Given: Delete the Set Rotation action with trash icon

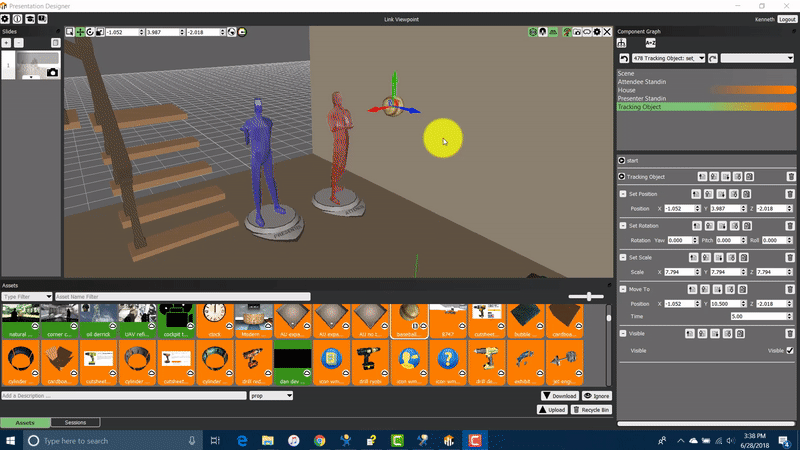Looking at the screenshot, I should (x=790, y=226).
